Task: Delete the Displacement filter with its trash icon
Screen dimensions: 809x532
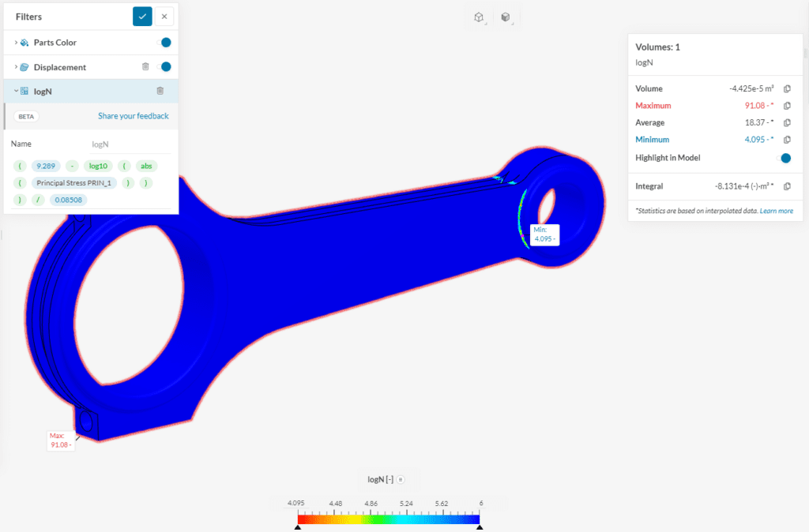Action: 145,66
